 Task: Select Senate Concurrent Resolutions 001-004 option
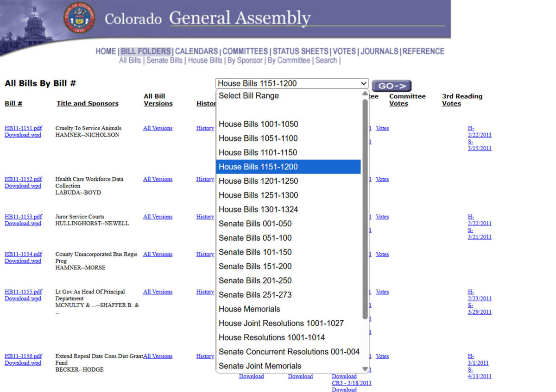(x=288, y=352)
